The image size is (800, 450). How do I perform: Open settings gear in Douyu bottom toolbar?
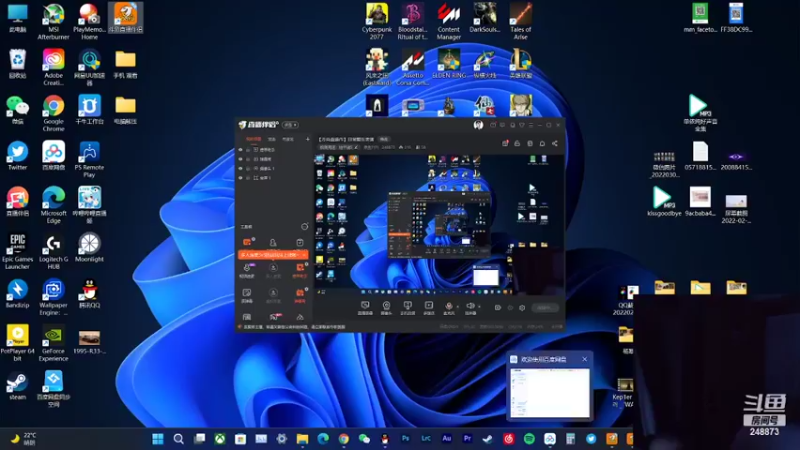[522, 308]
